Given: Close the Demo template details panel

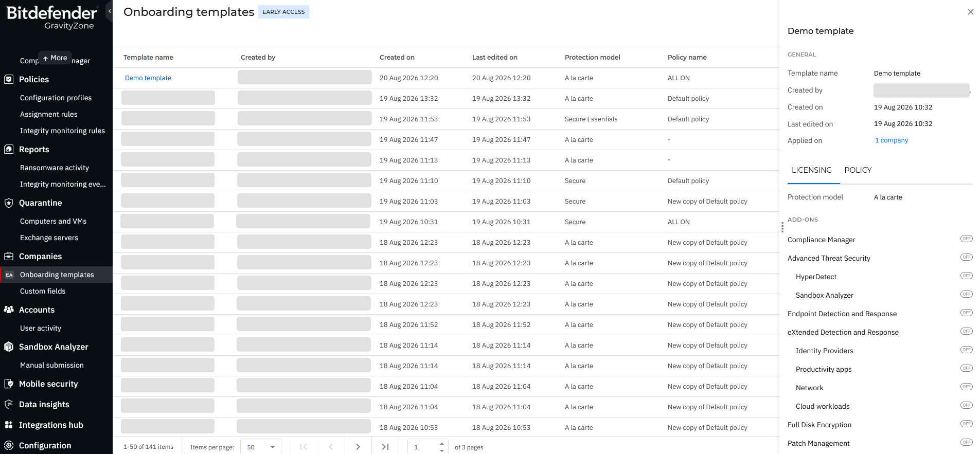Looking at the screenshot, I should pos(970,12).
